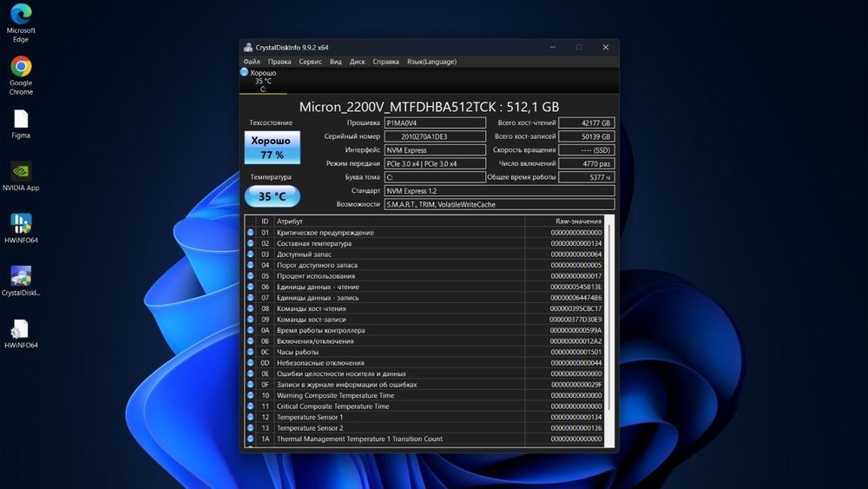Viewport: 868px width, 489px height.
Task: Select row Команды хост-чтения
Action: tap(424, 308)
